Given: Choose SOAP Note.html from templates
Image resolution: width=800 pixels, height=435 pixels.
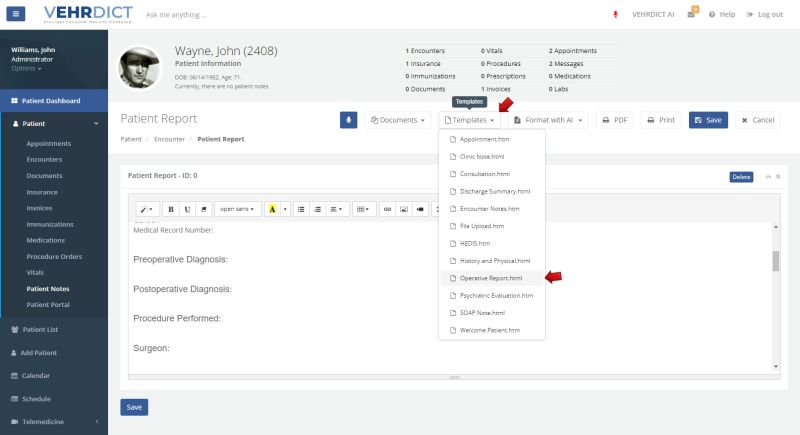Looking at the screenshot, I should tap(490, 313).
